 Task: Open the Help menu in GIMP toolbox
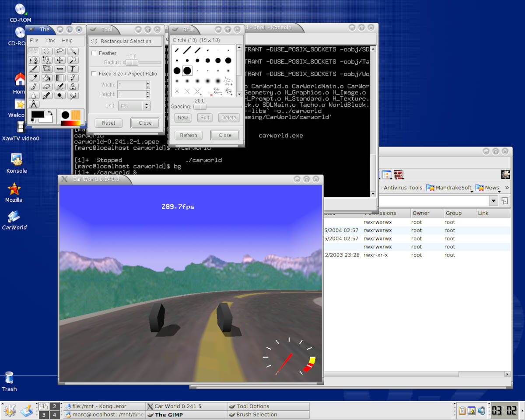(67, 40)
